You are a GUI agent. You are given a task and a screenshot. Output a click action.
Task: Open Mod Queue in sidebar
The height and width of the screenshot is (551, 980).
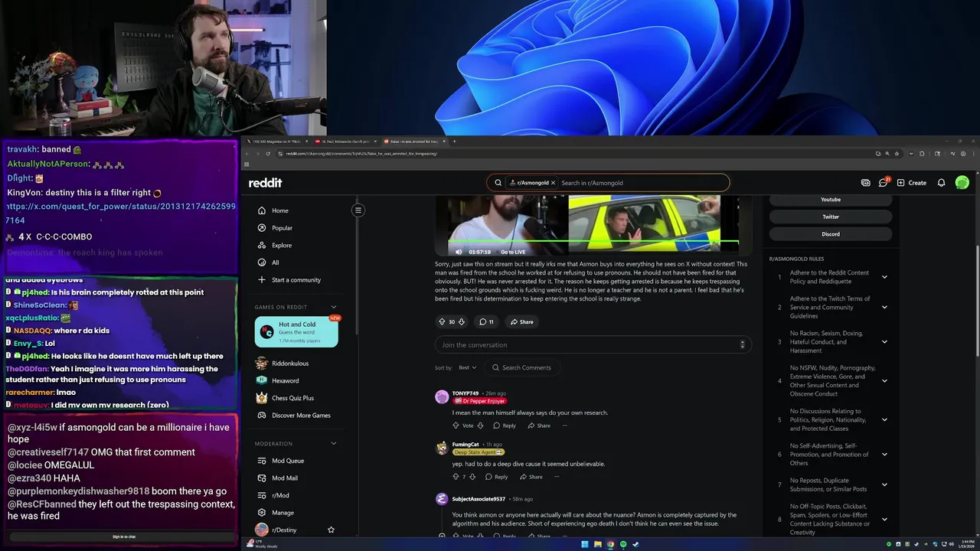click(x=288, y=461)
